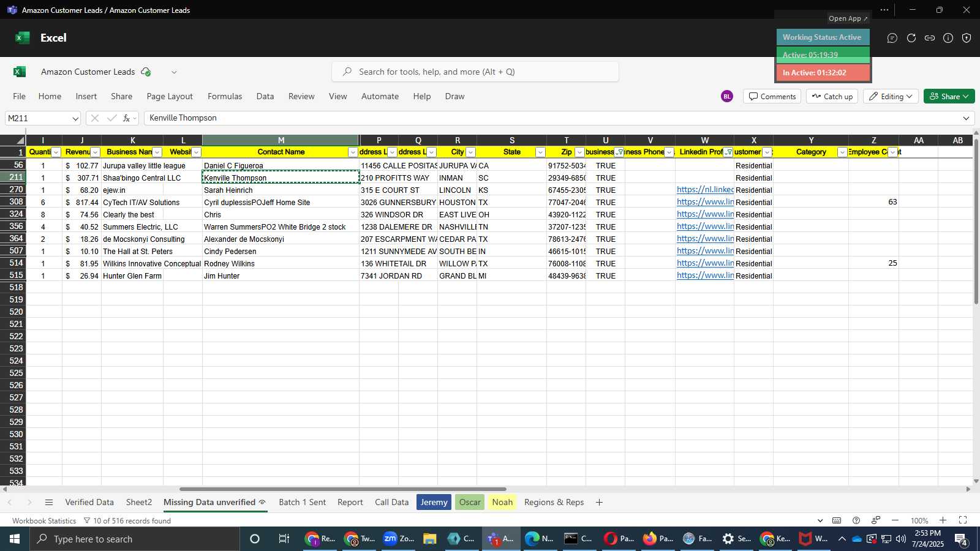Switch to the Jeremy sheet tab
980x551 pixels.
(434, 502)
